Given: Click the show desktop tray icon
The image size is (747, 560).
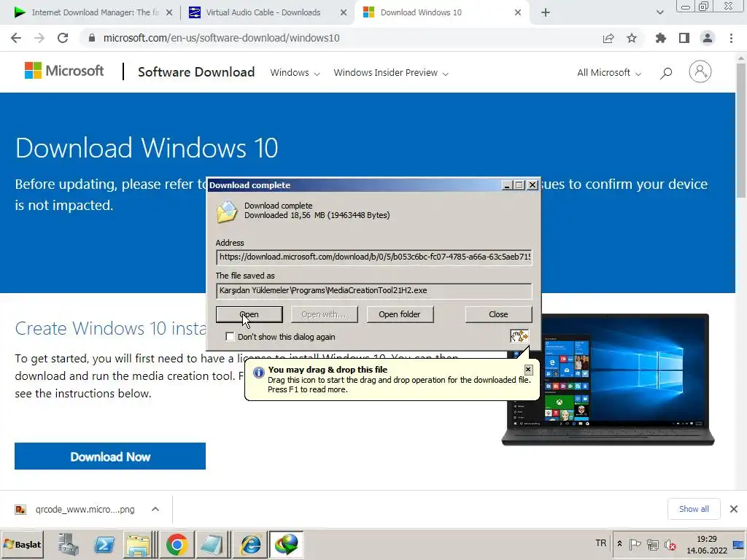Looking at the screenshot, I should coord(738,544).
